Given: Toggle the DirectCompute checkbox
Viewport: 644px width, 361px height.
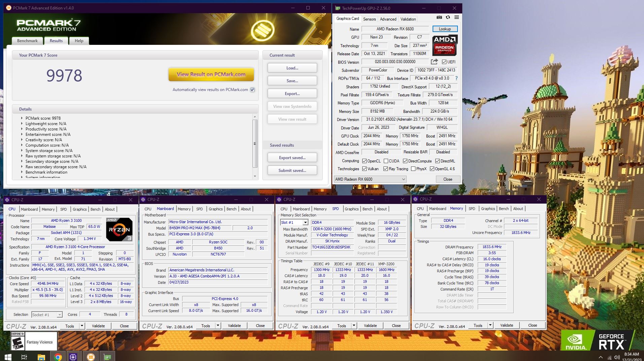Looking at the screenshot, I should pyautogui.click(x=405, y=161).
